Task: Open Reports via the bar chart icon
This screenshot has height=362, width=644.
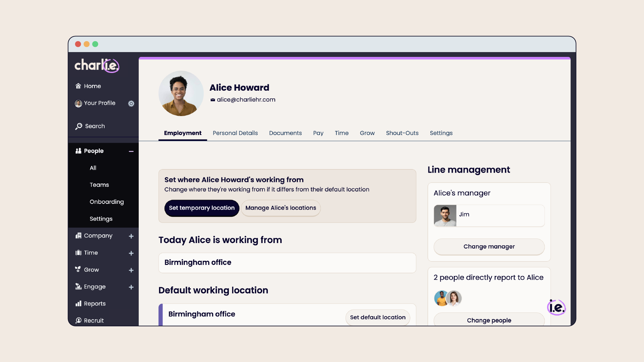Action: 78,303
